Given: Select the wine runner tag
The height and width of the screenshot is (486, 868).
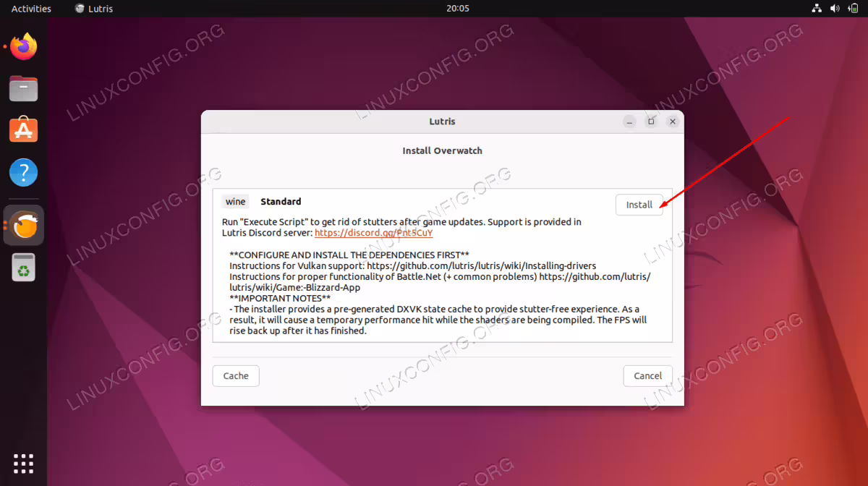Looking at the screenshot, I should coord(236,202).
